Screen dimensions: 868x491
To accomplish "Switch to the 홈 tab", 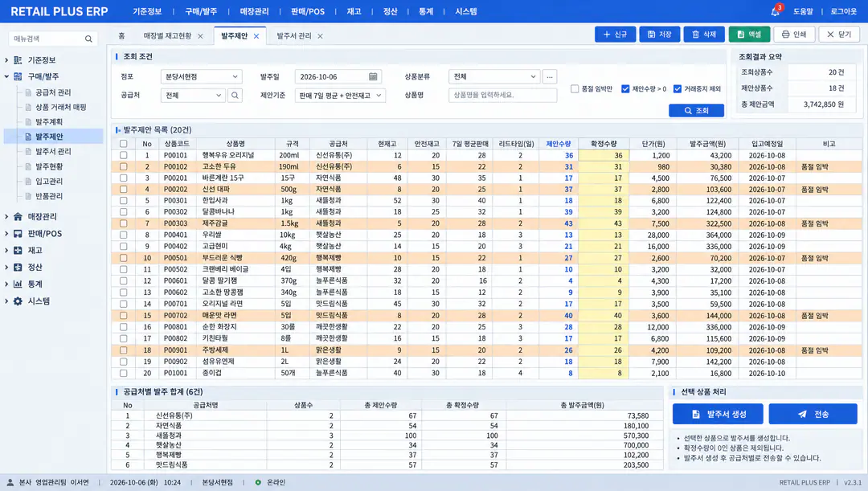I will 121,36.
